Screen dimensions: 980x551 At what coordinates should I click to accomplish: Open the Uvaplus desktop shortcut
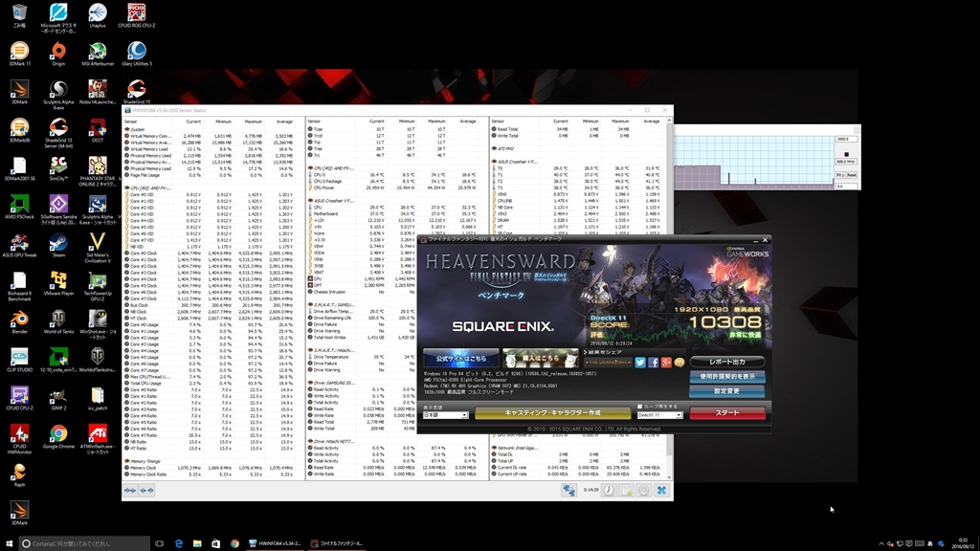[x=98, y=15]
